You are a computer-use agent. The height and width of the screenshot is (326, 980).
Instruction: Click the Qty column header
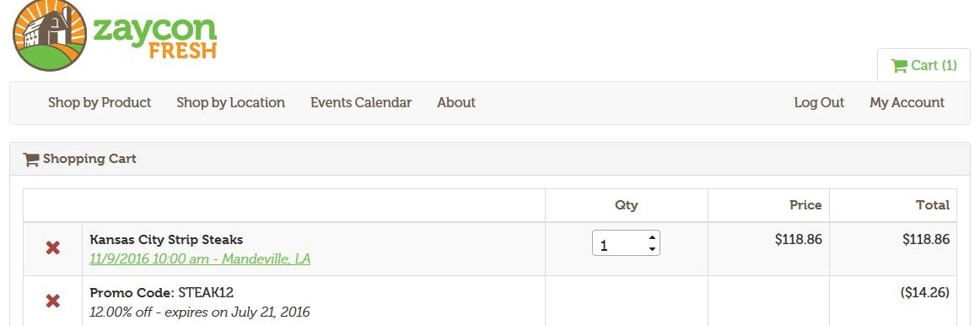tap(627, 205)
